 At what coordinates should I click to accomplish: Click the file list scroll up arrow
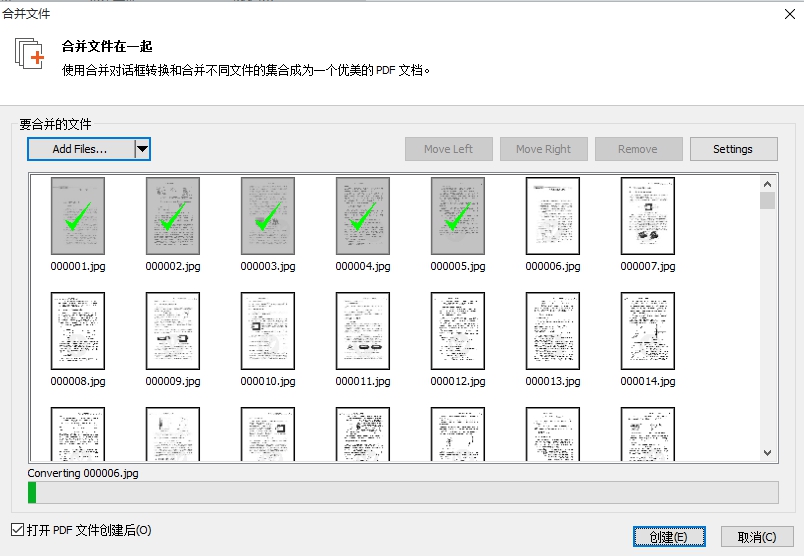click(x=767, y=184)
